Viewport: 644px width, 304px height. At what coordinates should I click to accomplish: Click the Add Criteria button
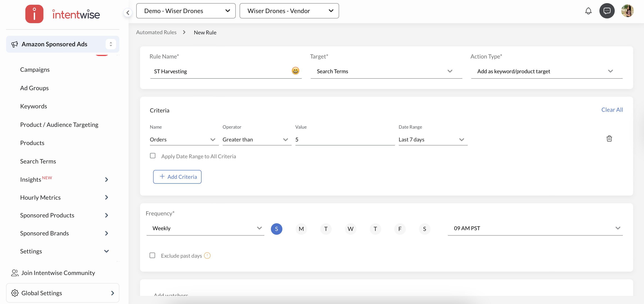coord(177,177)
